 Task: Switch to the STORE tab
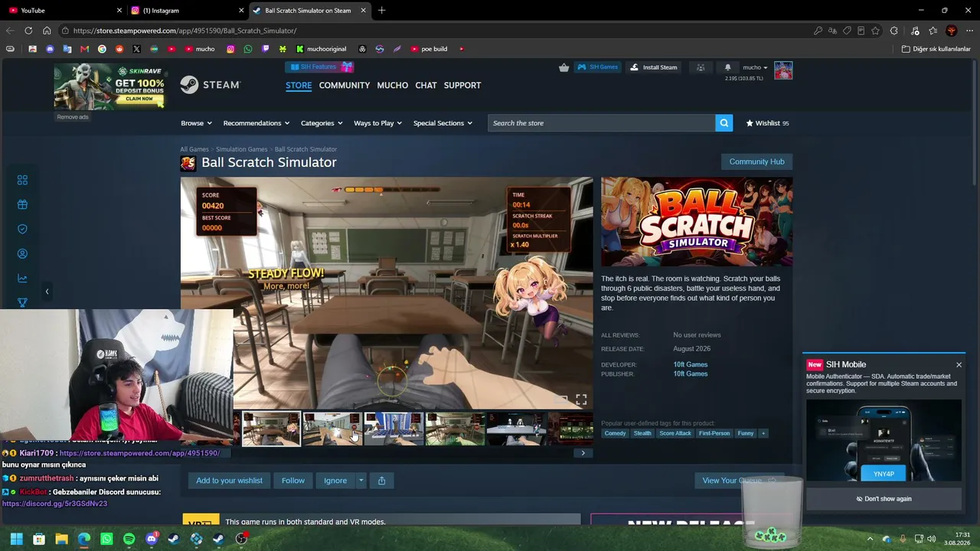299,85
